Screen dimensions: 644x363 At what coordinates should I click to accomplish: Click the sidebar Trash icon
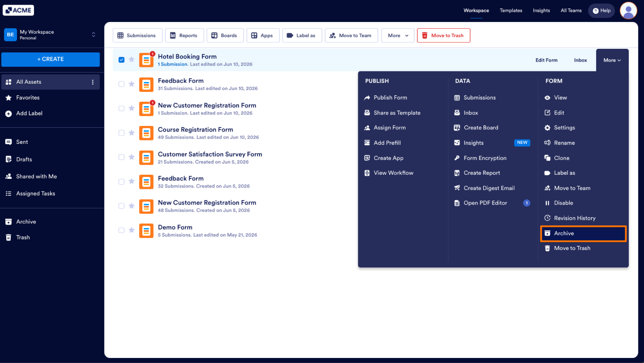click(x=8, y=237)
